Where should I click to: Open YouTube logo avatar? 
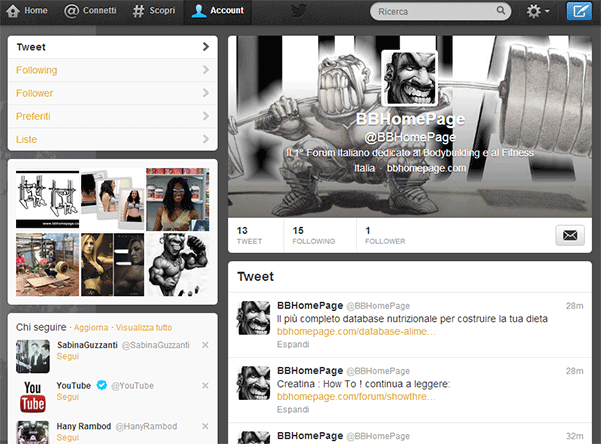[x=33, y=396]
